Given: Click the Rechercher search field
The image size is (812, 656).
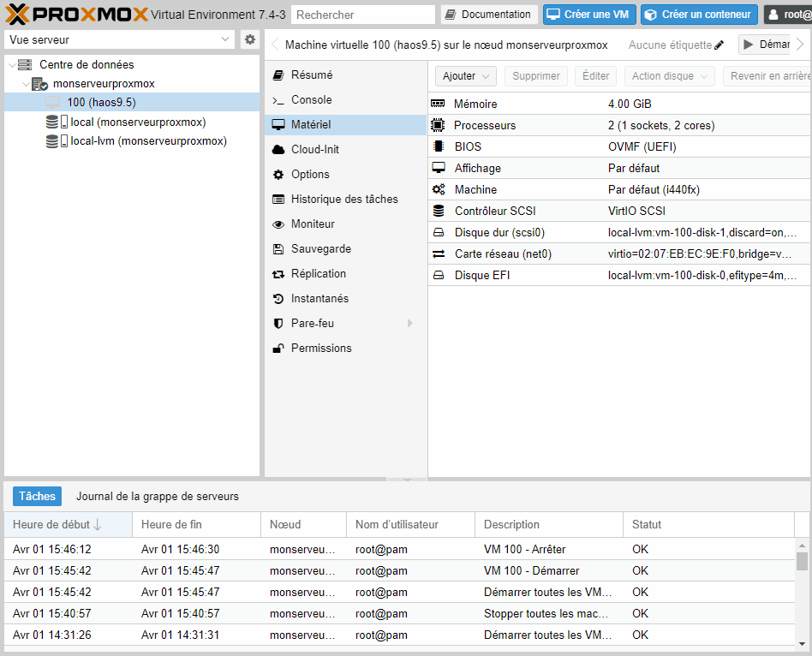Looking at the screenshot, I should click(x=363, y=15).
